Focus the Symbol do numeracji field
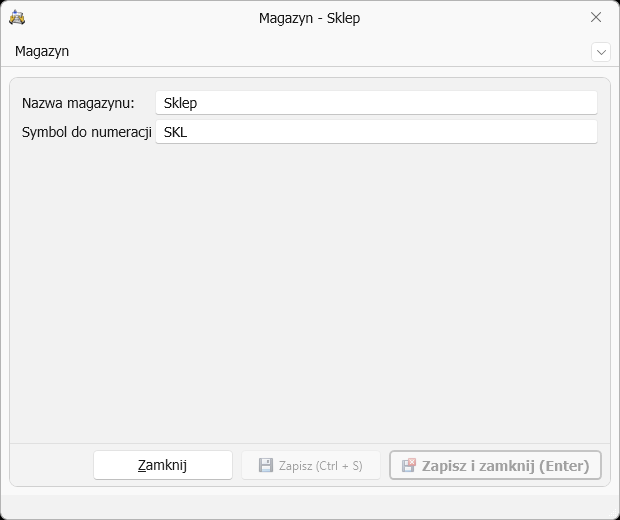This screenshot has height=520, width=620. 376,132
